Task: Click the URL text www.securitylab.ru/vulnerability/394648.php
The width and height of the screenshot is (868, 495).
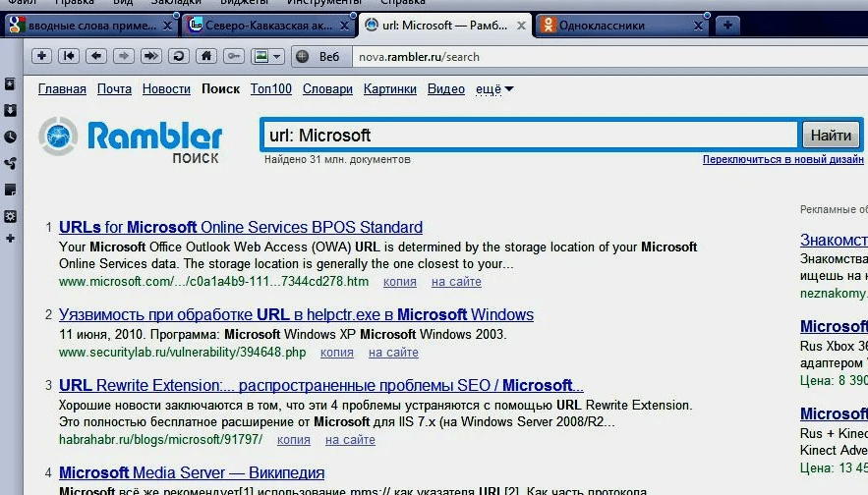Action: tap(182, 353)
